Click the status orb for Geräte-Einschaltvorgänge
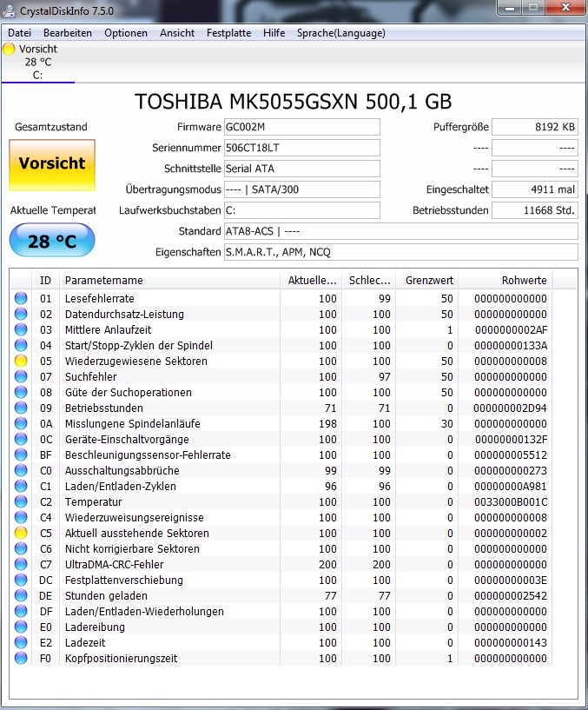This screenshot has width=588, height=710. (x=21, y=439)
